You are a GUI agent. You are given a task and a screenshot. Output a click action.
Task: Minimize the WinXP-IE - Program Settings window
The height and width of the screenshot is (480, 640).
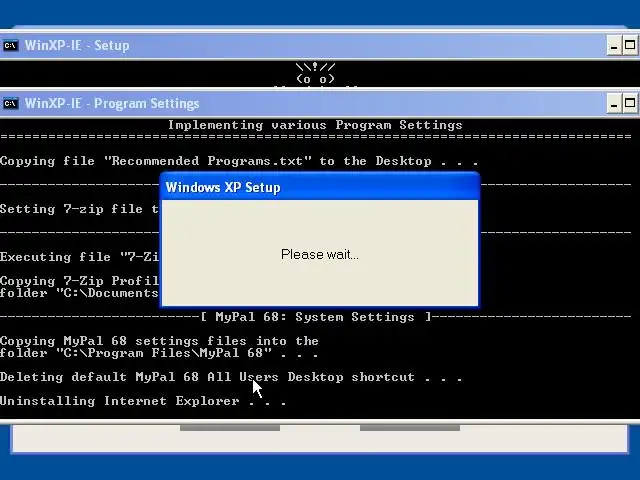(x=613, y=104)
